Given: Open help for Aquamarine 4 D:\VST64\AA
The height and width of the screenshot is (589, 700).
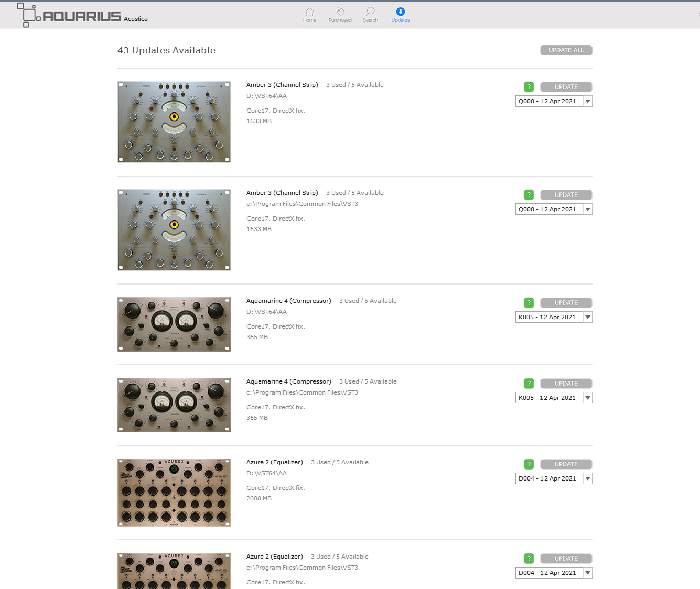Looking at the screenshot, I should pyautogui.click(x=529, y=303).
